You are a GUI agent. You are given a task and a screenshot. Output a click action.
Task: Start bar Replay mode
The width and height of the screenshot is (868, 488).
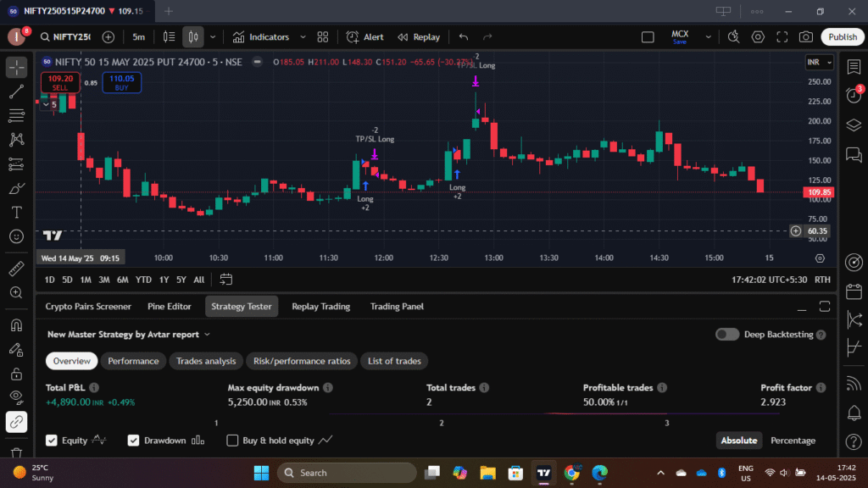click(x=419, y=37)
